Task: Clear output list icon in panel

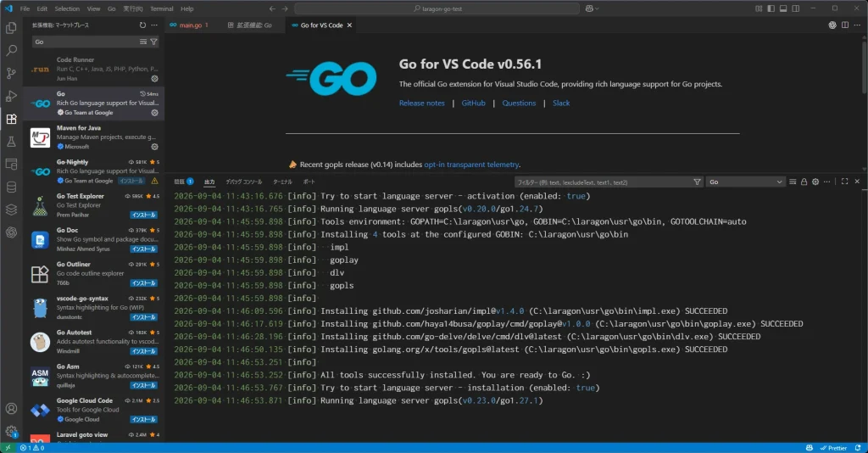Action: 793,182
